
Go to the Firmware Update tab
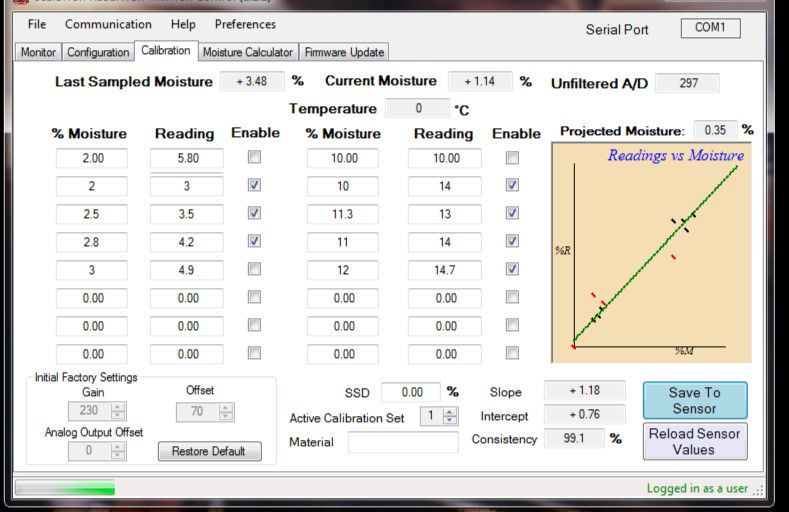344,52
